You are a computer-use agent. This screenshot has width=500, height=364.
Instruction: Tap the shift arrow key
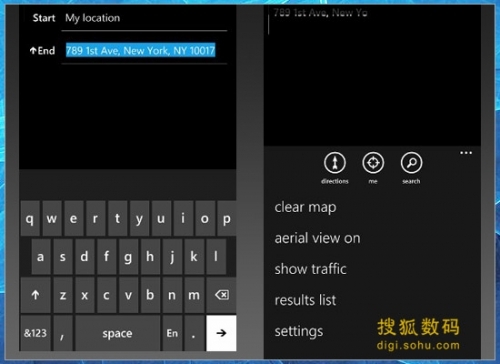(35, 295)
